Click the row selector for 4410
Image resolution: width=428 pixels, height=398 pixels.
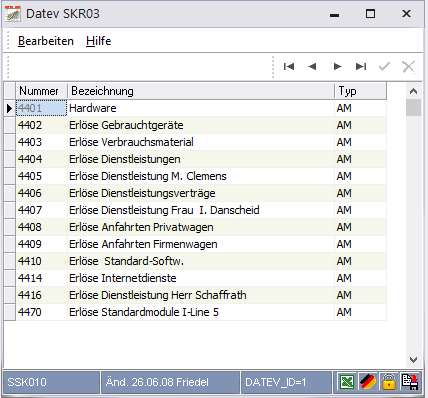point(10,261)
